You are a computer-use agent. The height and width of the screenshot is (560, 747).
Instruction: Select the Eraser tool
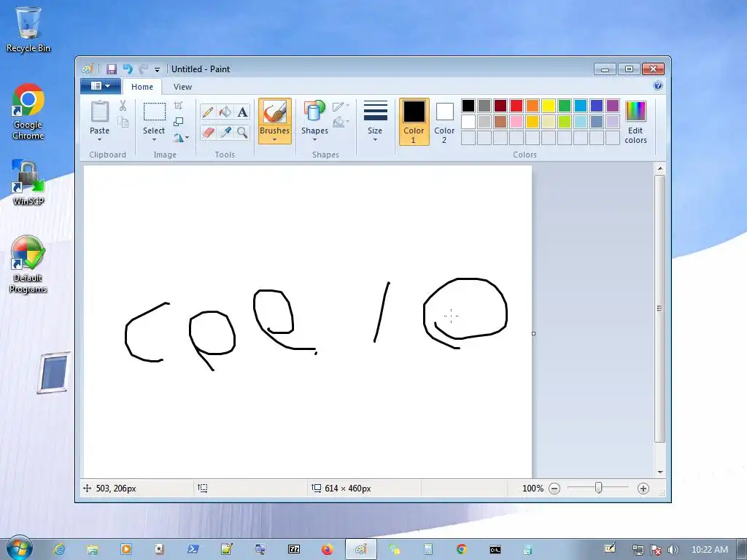click(208, 132)
